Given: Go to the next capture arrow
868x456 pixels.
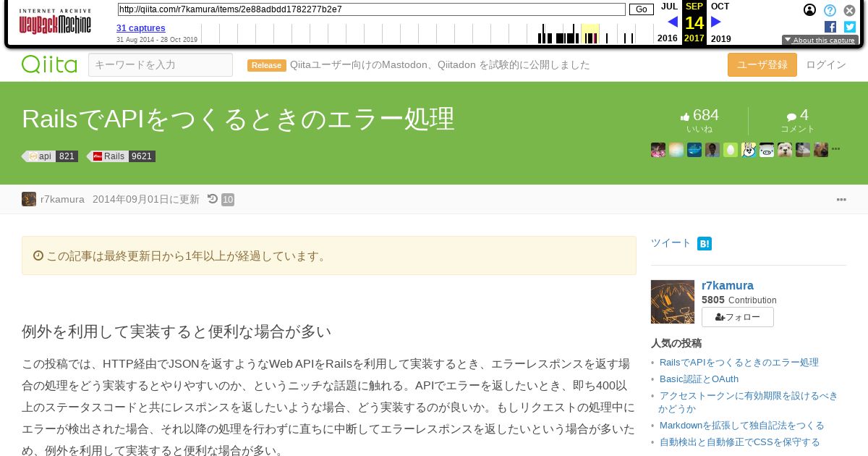Looking at the screenshot, I should [716, 22].
